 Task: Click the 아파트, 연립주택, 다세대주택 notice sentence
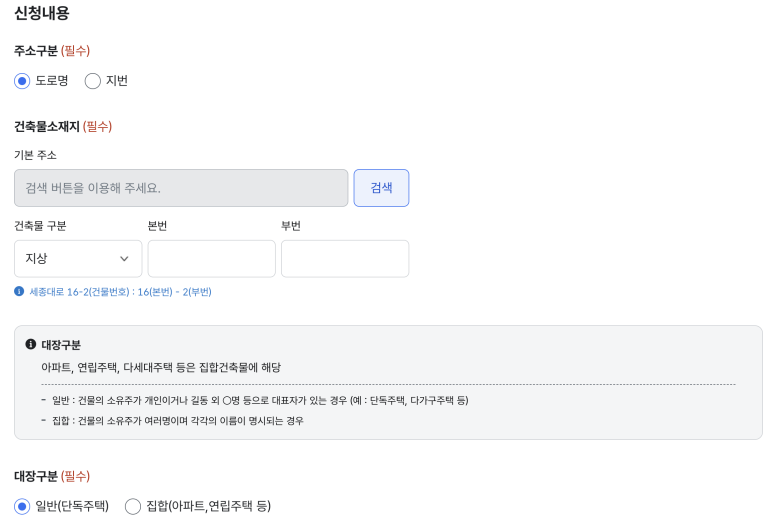click(161, 367)
